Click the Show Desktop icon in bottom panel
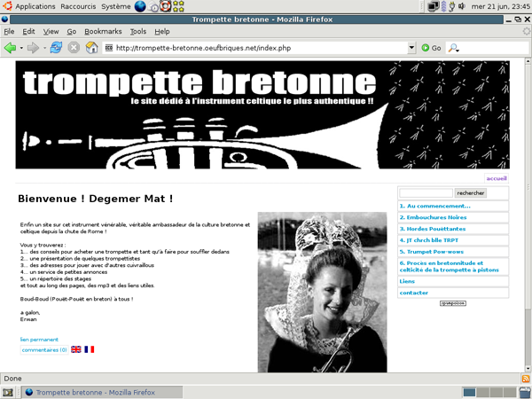Screen dimensions: 532x399 tap(8, 392)
